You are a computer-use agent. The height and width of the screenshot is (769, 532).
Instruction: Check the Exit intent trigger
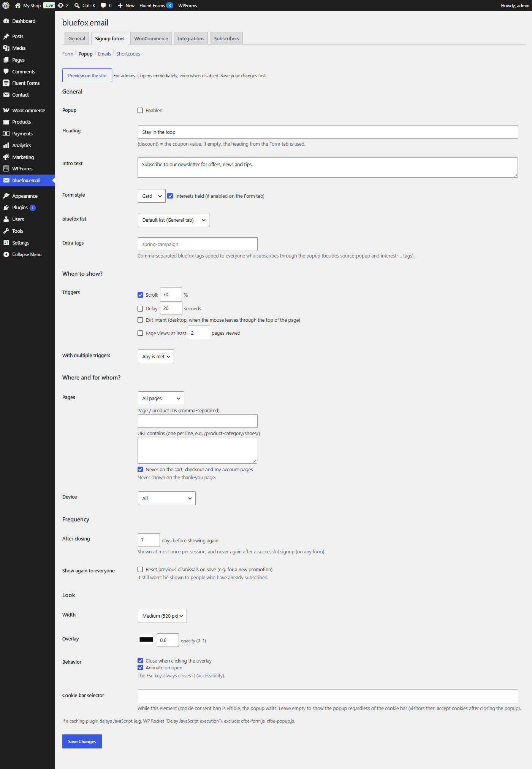140,320
